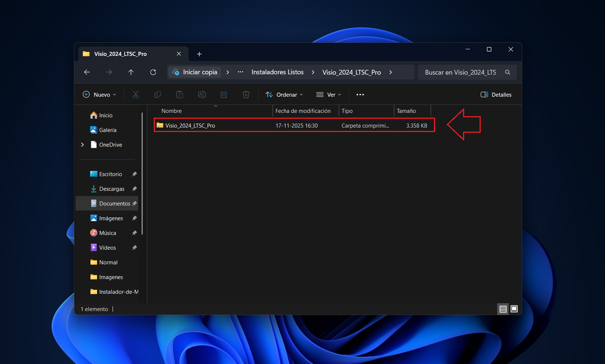Click the Iniciar copia button
This screenshot has width=605, height=364.
pos(195,72)
